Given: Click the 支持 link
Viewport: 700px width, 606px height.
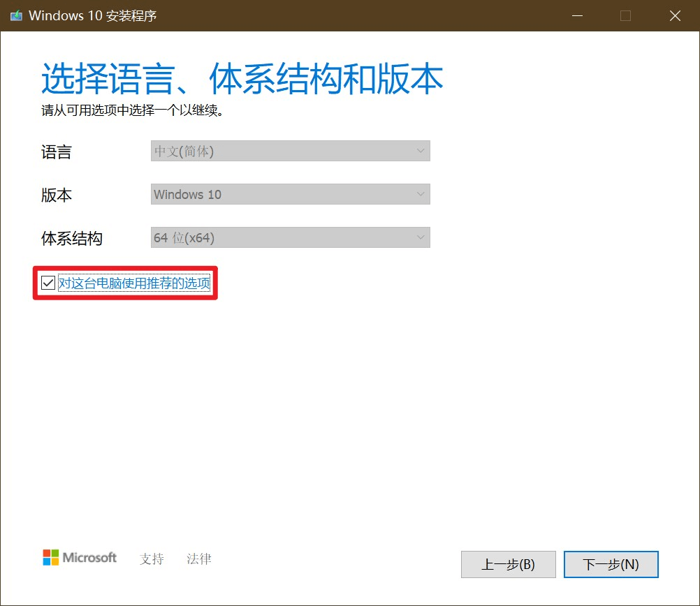Looking at the screenshot, I should pos(151,559).
